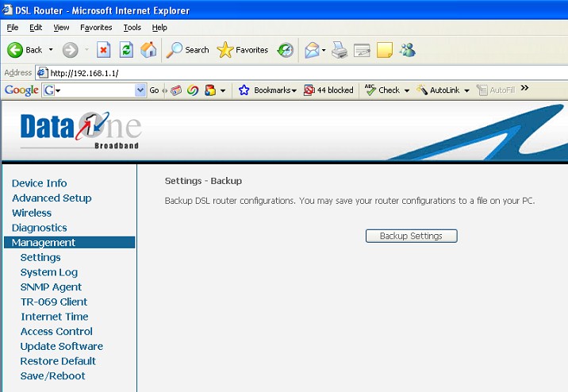Open the dropdown next to blogger icon
The image size is (568, 392).
[223, 90]
